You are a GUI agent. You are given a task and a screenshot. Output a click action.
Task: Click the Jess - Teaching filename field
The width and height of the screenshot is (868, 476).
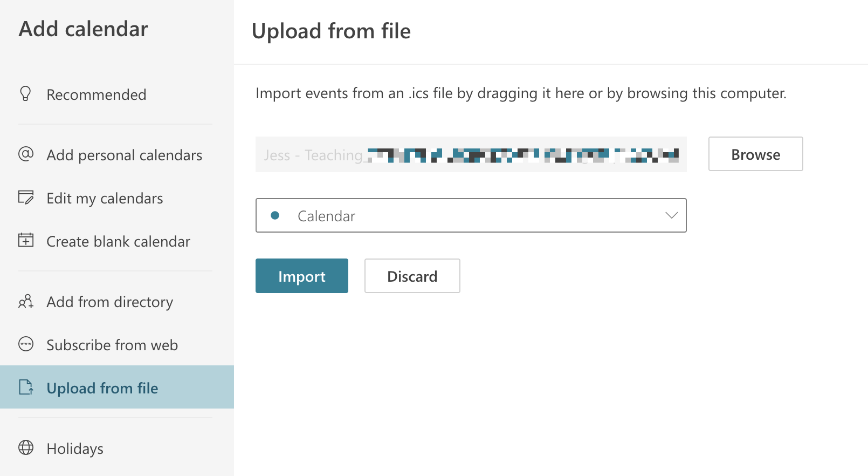pos(470,155)
